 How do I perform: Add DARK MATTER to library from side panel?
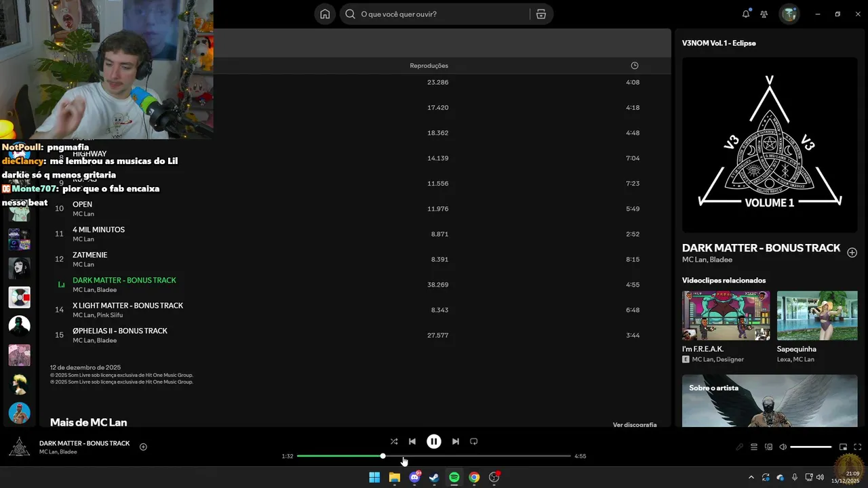point(852,252)
